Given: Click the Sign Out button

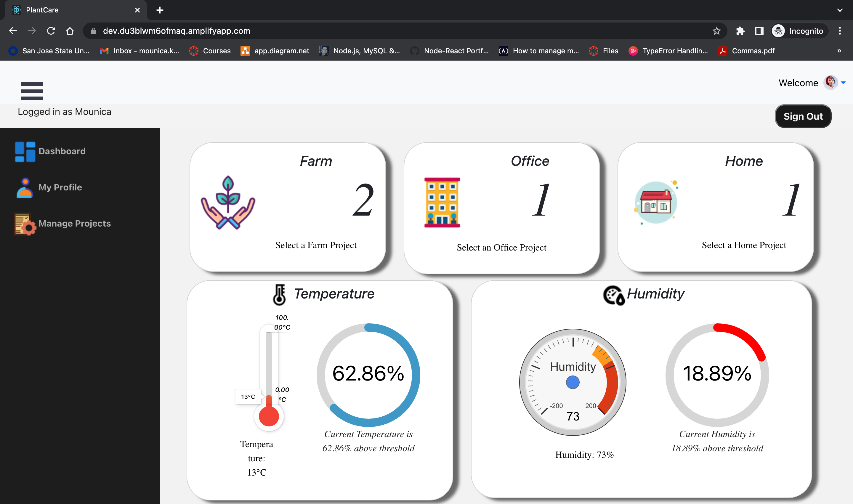Looking at the screenshot, I should pyautogui.click(x=803, y=116).
